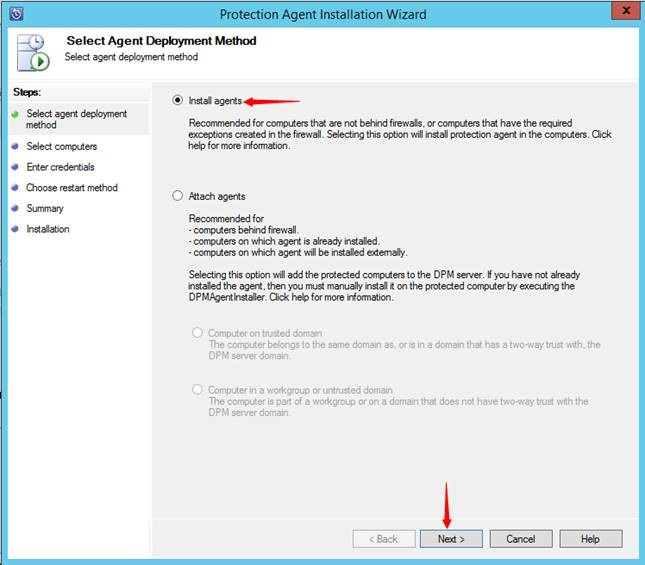Click the bullet beside Summary step
645x565 pixels.
pyautogui.click(x=15, y=208)
